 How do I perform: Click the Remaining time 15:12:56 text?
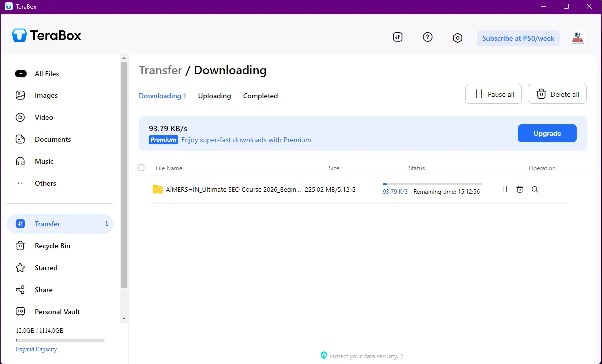[447, 192]
